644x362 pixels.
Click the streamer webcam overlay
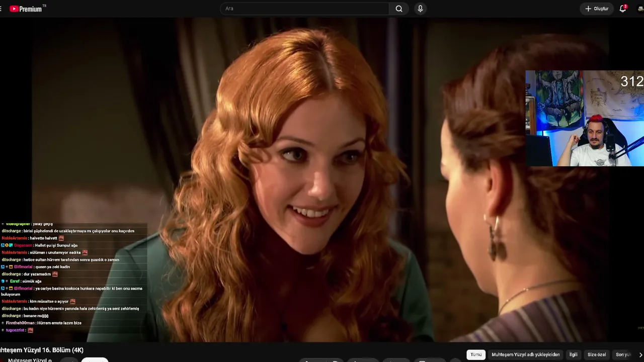click(x=585, y=118)
